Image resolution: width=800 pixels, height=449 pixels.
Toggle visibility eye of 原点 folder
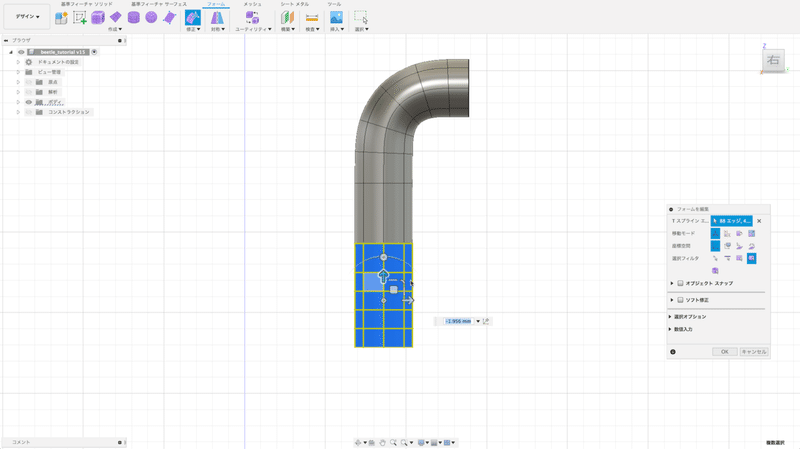[29, 82]
